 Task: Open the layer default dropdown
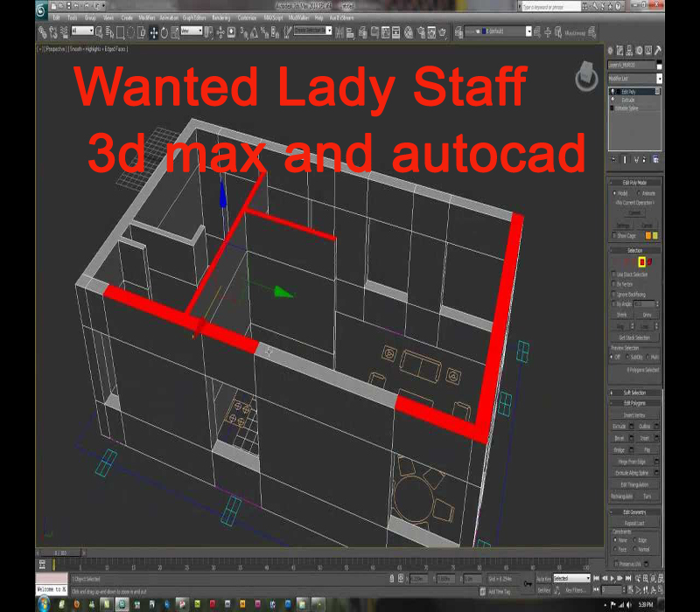pyautogui.click(x=498, y=31)
